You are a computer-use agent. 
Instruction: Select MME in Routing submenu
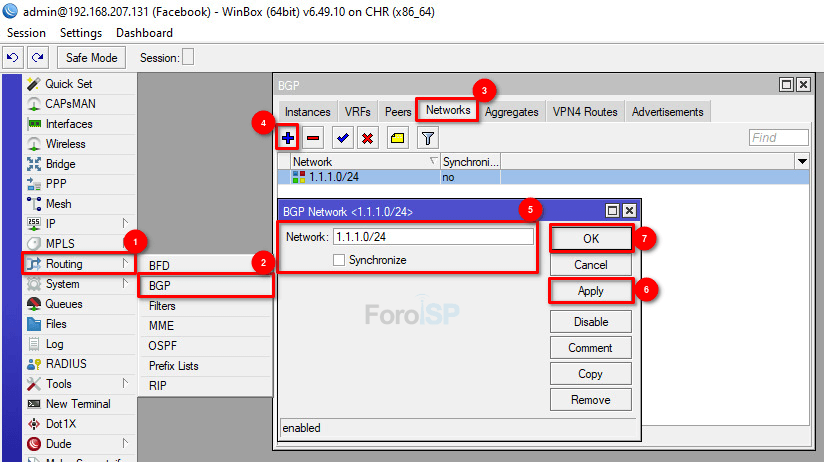pos(206,325)
